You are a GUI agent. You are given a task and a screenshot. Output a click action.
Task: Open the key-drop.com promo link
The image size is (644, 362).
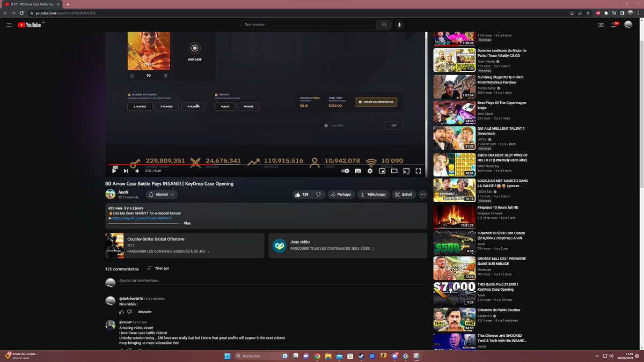142,218
